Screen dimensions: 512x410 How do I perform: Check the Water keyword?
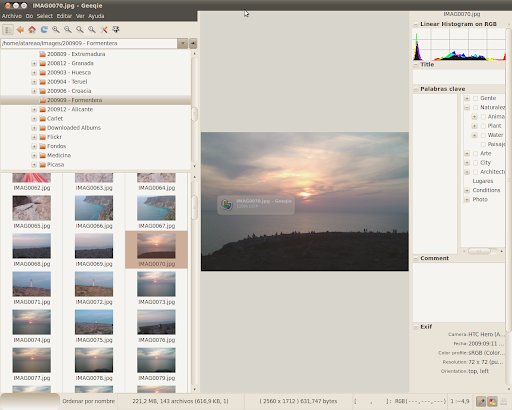[483, 135]
